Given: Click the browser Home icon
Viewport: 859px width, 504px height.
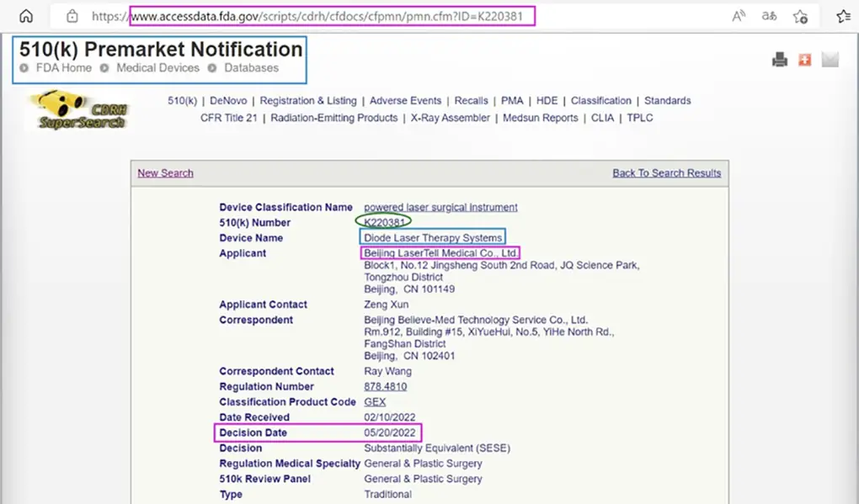Looking at the screenshot, I should 26,16.
